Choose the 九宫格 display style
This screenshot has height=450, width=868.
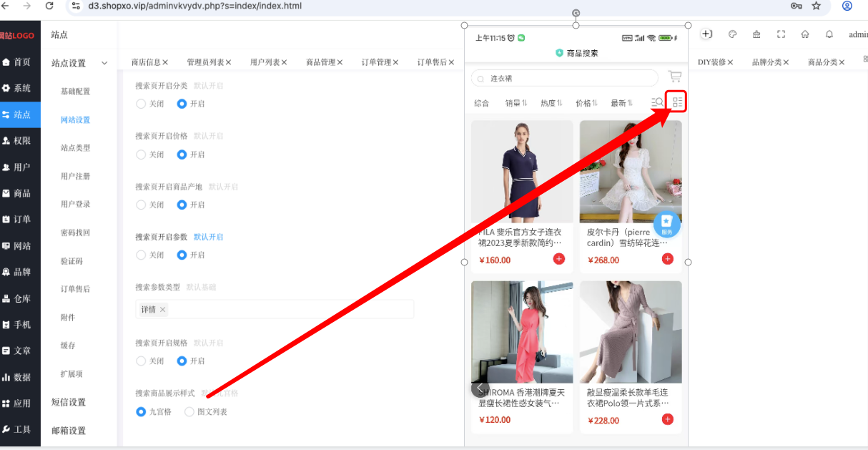[x=154, y=412]
